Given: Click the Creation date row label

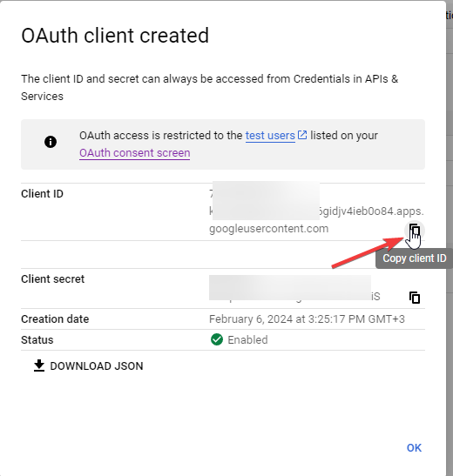Looking at the screenshot, I should 55,319.
